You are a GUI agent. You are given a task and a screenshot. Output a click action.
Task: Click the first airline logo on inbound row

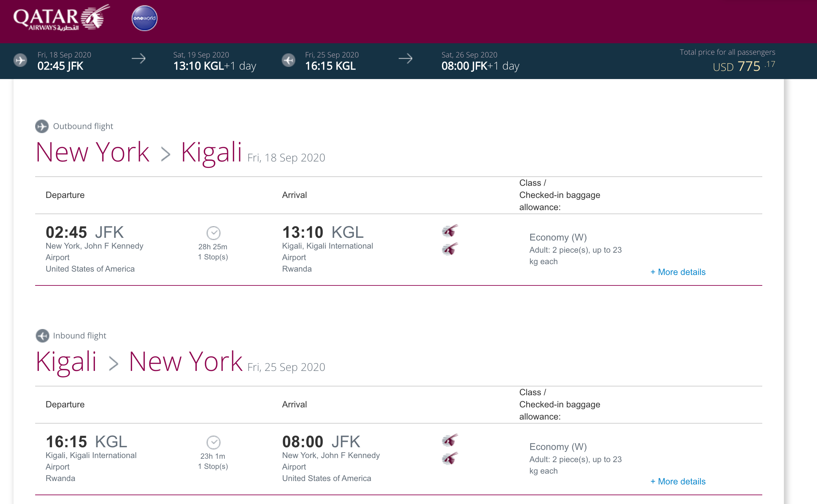[x=450, y=440]
